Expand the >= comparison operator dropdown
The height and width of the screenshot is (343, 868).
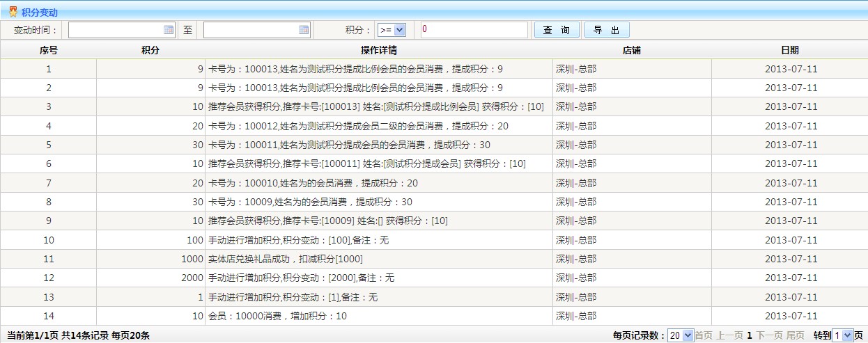click(391, 30)
